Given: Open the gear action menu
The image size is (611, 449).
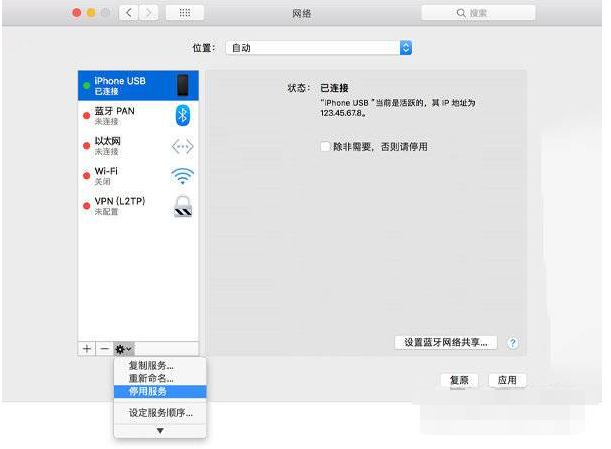Looking at the screenshot, I should [124, 348].
